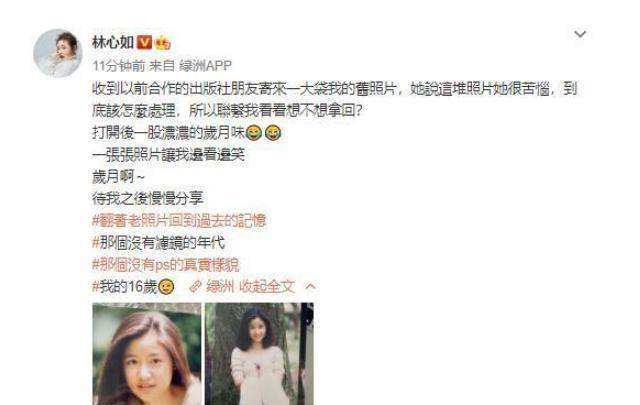This screenshot has height=405, width=640.
Task: Click the orange verified V badge
Action: 144,42
